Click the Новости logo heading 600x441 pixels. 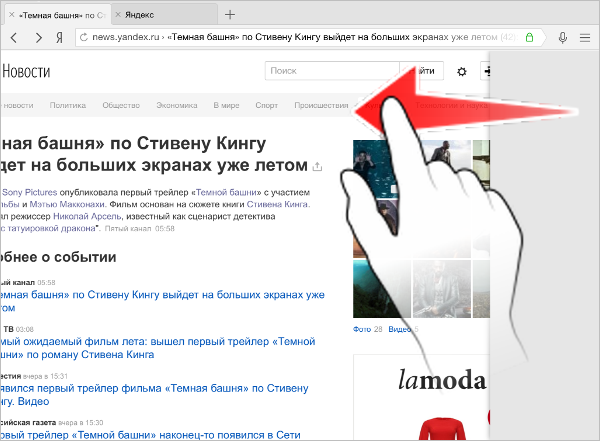[26, 71]
